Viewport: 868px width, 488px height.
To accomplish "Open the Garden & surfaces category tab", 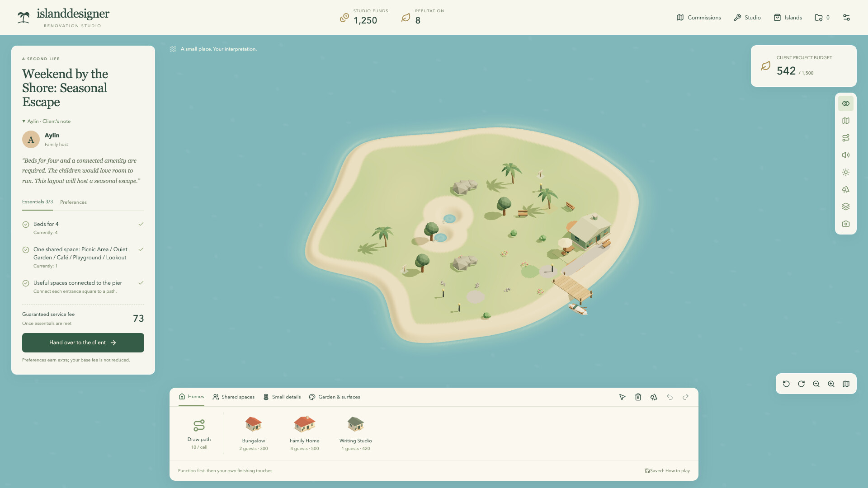I will click(x=334, y=397).
